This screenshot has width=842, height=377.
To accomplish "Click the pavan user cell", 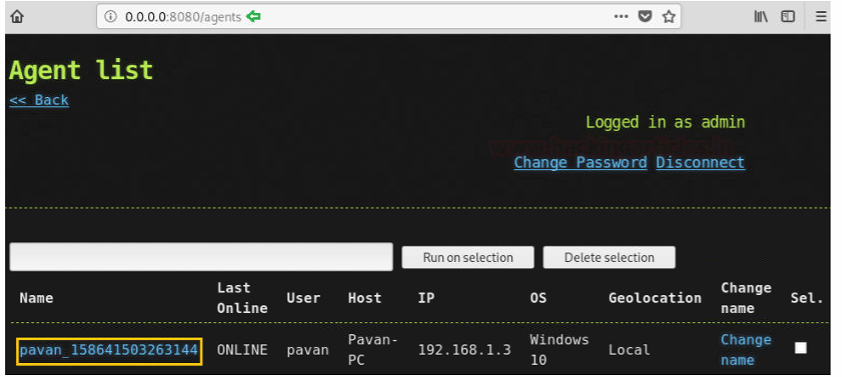I will 308,351.
